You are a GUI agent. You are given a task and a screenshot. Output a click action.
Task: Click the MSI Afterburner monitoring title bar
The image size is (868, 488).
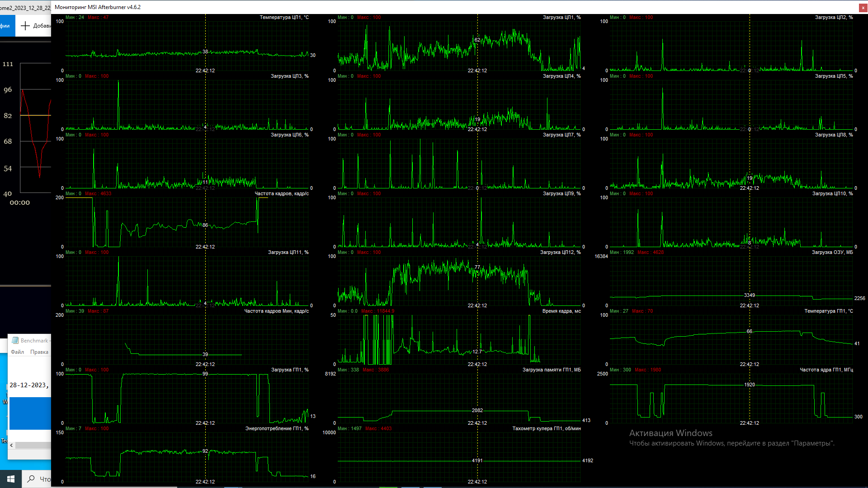(x=362, y=7)
